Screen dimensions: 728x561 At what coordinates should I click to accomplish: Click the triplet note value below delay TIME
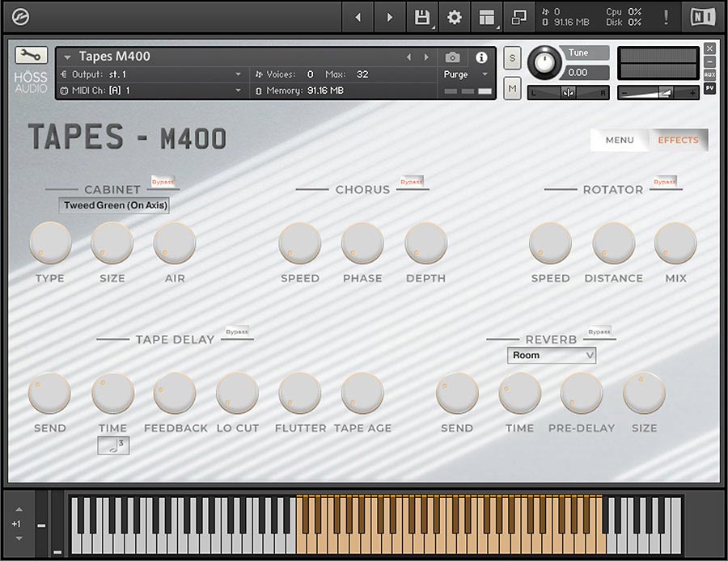pos(112,445)
